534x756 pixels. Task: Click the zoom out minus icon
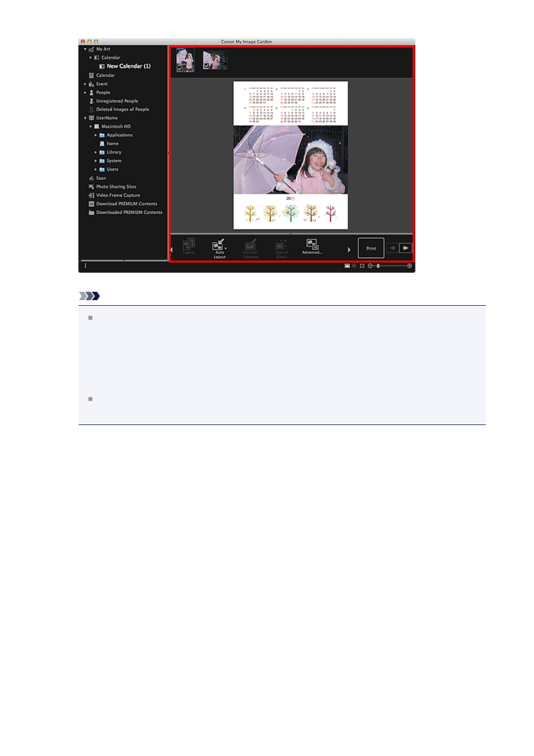click(370, 266)
